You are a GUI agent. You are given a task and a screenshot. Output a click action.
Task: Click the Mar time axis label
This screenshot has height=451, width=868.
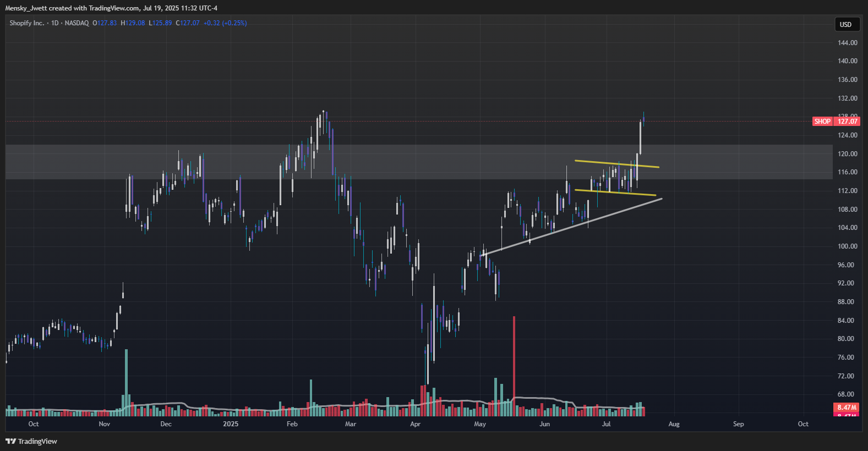[351, 424]
